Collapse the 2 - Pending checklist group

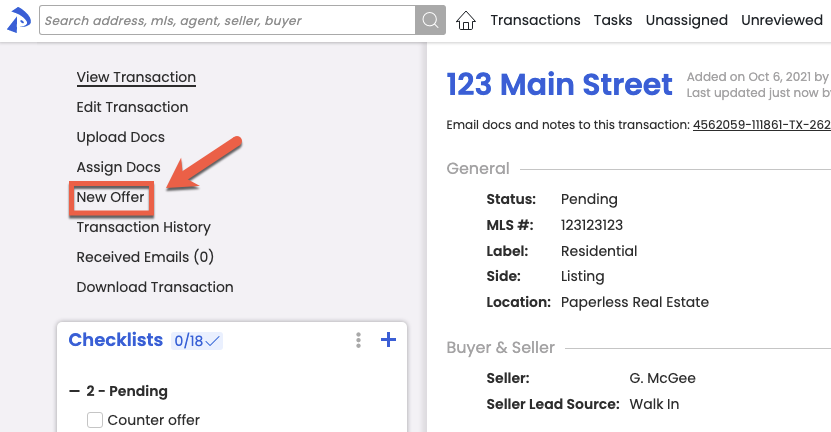pyautogui.click(x=74, y=391)
